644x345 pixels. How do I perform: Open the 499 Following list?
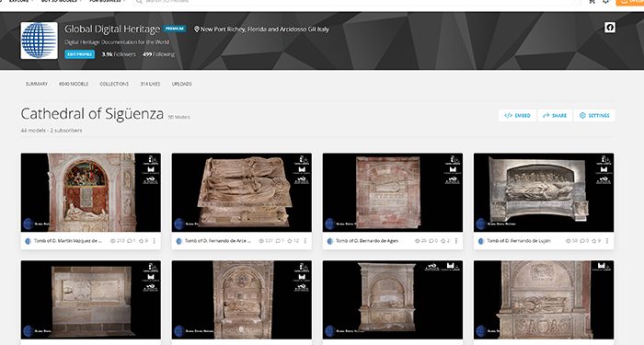point(158,54)
